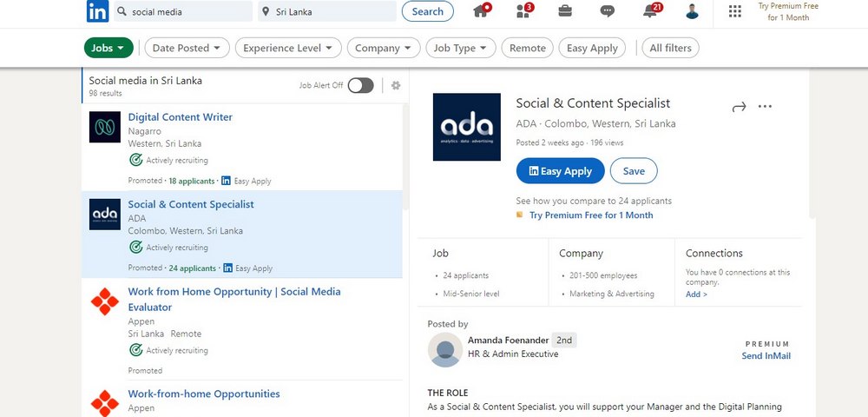
Task: Click the Search button
Action: click(x=427, y=11)
